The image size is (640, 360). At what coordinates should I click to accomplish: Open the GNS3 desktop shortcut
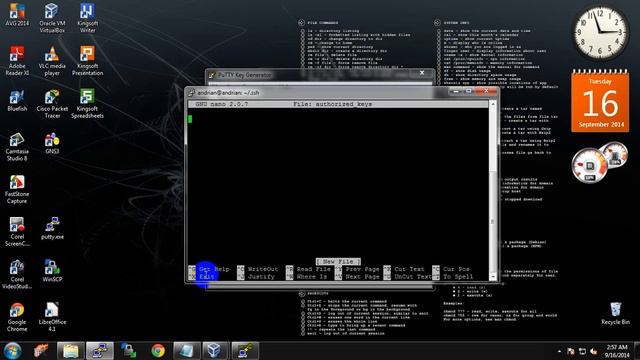52,143
